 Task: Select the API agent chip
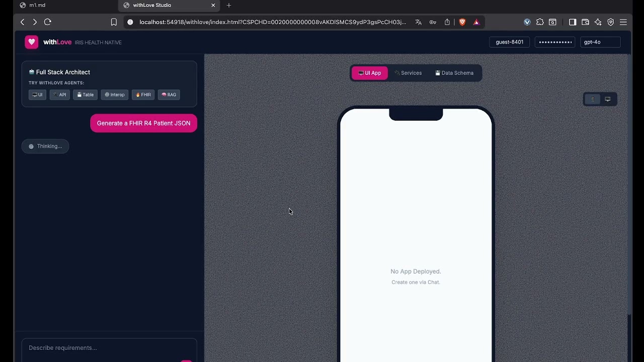tap(59, 95)
